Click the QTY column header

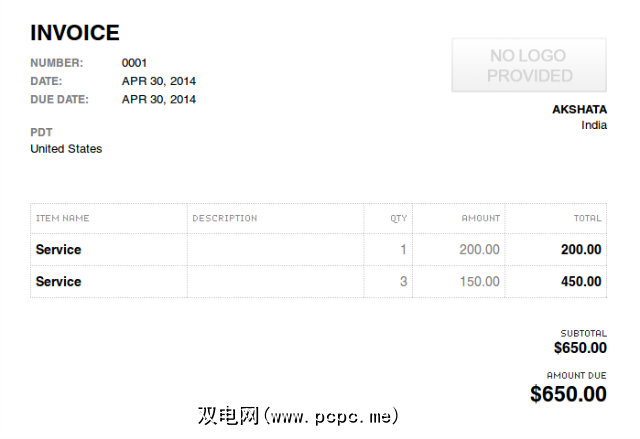click(x=399, y=218)
